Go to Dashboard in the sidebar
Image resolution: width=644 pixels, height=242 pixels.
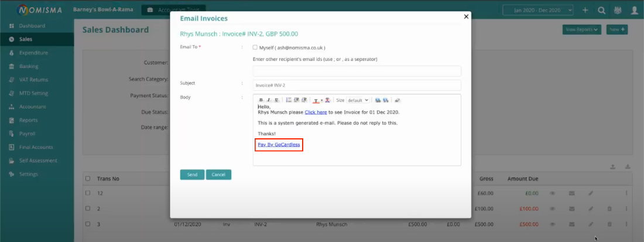[x=37, y=26]
